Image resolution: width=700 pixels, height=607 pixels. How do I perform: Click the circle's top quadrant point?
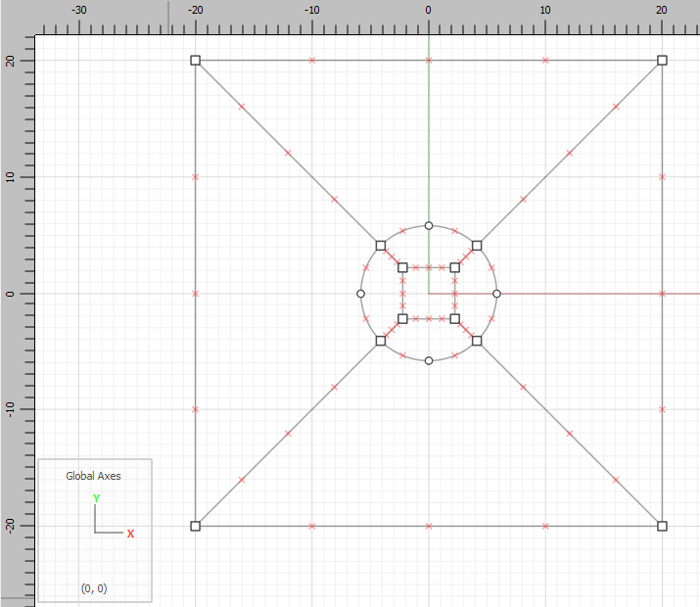coord(428,225)
